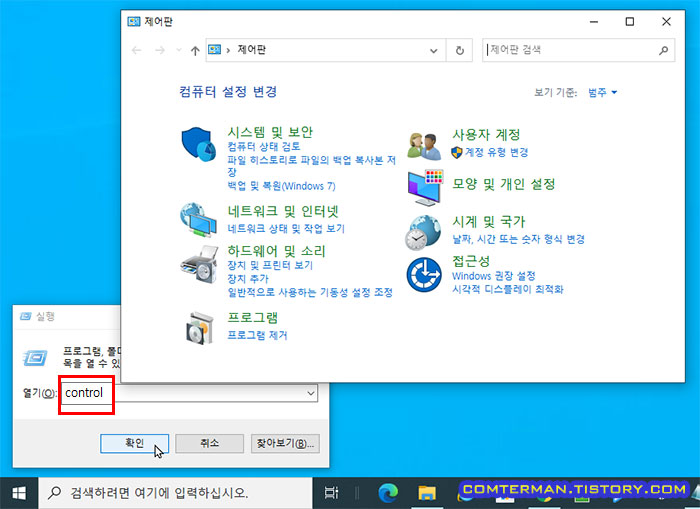
Task: Open the 프로그램 category heading
Action: [253, 317]
